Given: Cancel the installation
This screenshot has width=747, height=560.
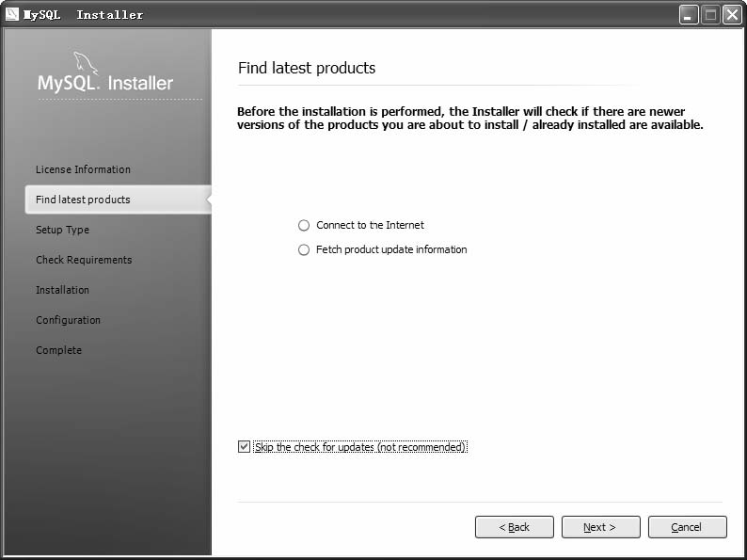Looking at the screenshot, I should pos(688,527).
